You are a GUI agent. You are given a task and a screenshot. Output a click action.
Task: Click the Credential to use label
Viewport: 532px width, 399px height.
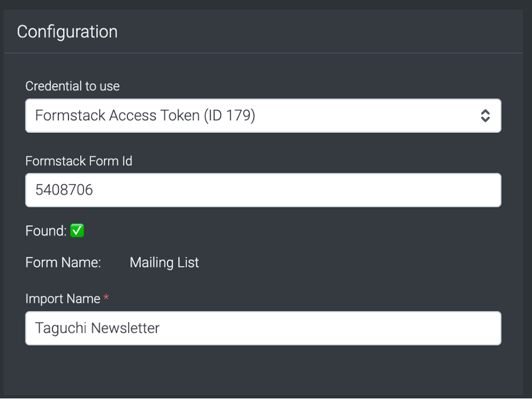73,86
